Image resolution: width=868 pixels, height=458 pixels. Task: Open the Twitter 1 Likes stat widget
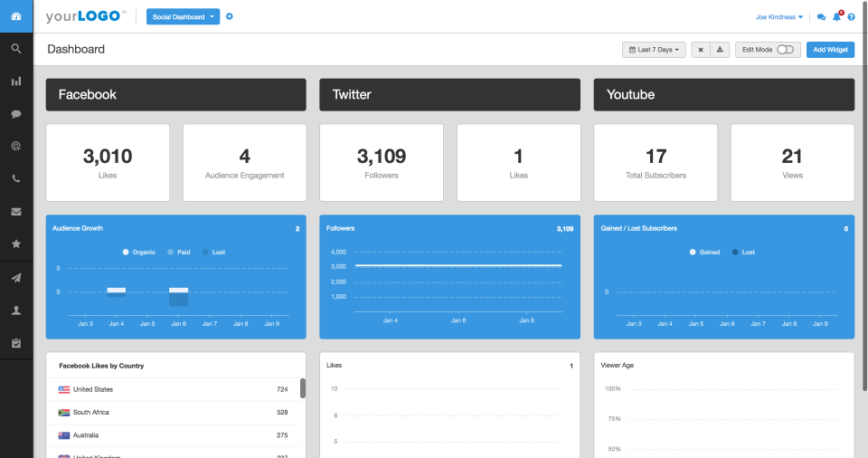click(x=519, y=162)
